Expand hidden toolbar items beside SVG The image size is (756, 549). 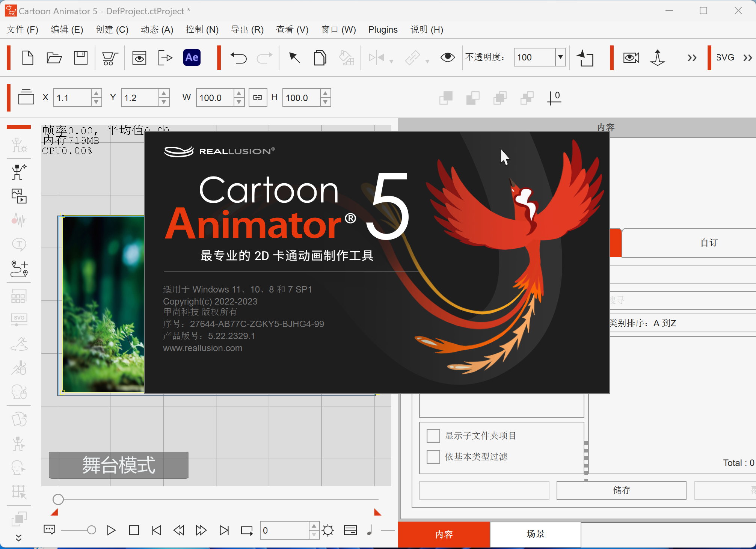point(747,57)
